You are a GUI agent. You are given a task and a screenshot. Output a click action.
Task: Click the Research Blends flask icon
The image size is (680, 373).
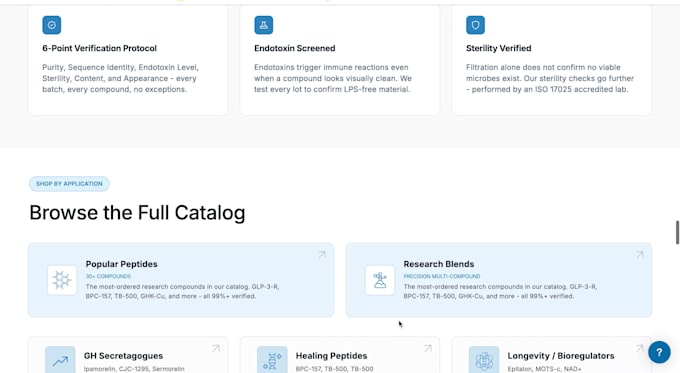pos(380,280)
